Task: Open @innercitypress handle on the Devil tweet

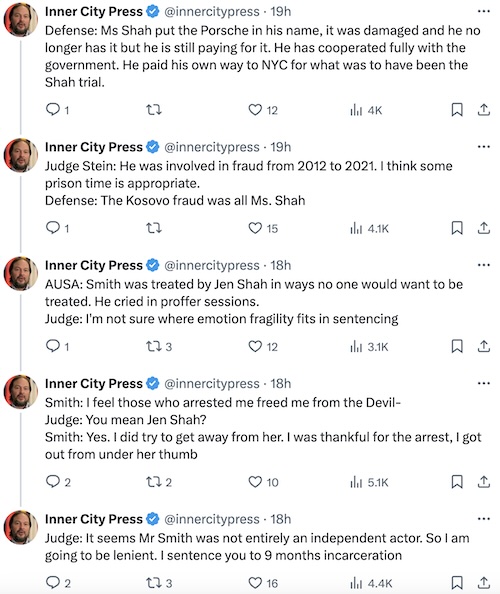Action: [212, 383]
